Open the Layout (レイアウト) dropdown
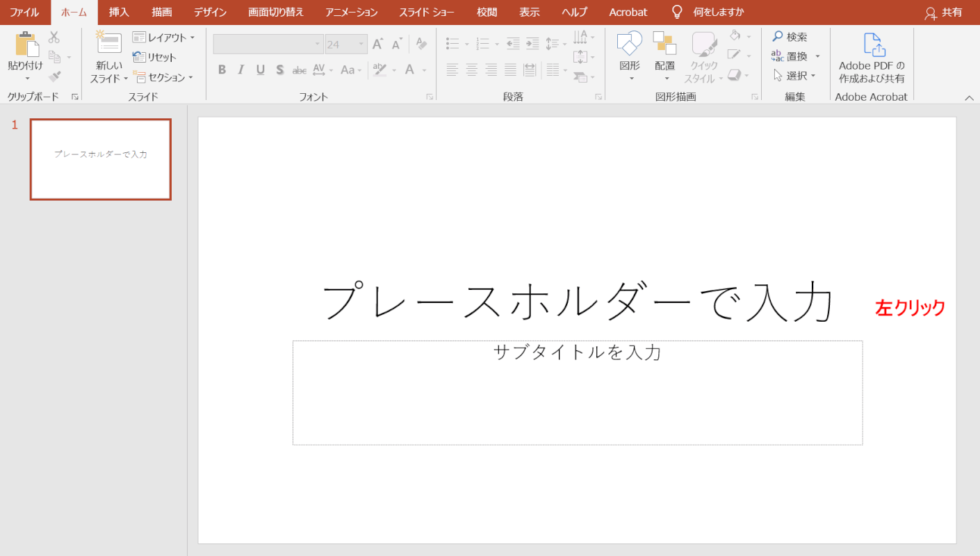This screenshot has height=556, width=980. (x=163, y=38)
